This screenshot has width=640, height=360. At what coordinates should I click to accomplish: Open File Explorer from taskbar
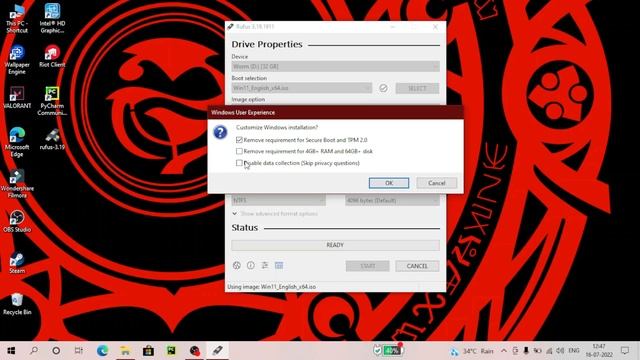point(125,351)
